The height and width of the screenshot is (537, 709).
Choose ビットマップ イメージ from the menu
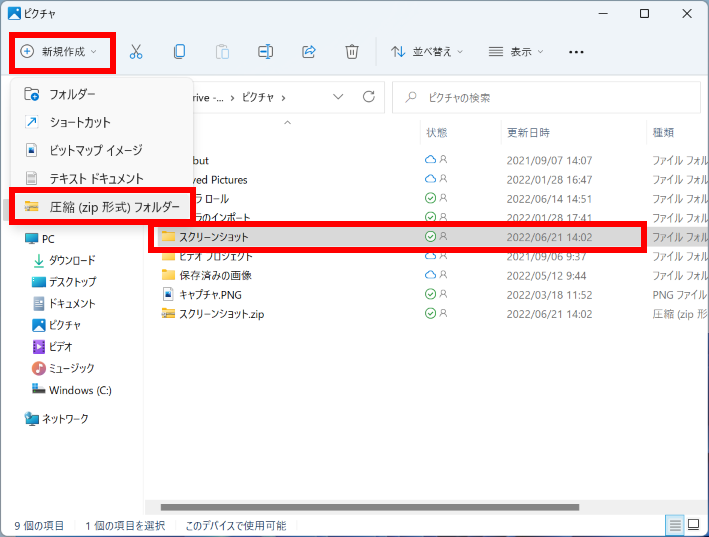(102, 150)
